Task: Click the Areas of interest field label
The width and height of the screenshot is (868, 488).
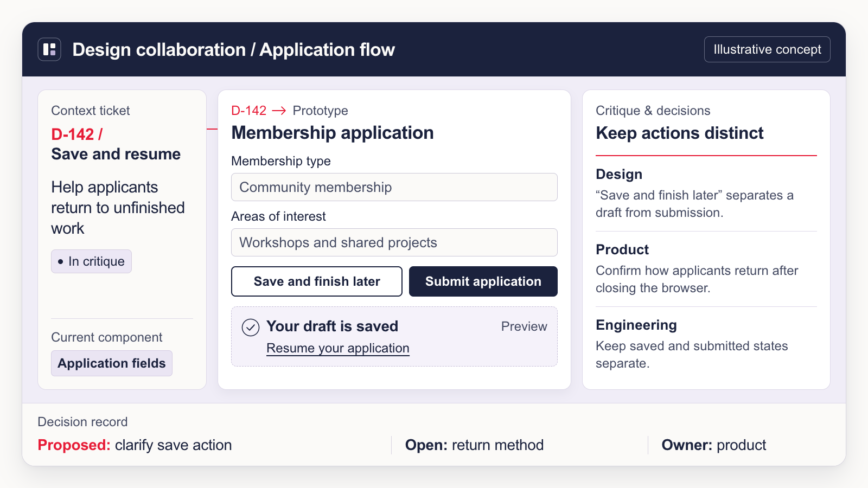Action: coord(278,216)
